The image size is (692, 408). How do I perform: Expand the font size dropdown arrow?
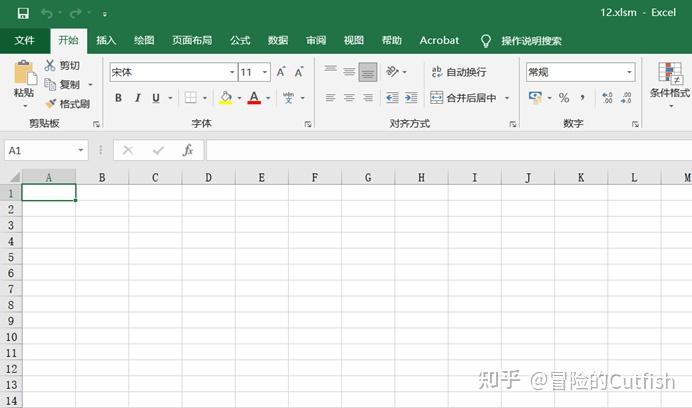pos(265,72)
